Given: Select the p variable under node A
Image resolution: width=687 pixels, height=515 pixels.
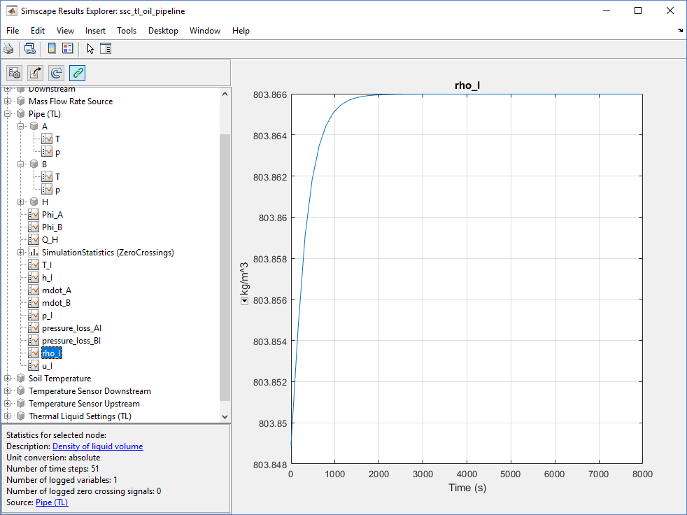Looking at the screenshot, I should point(57,152).
